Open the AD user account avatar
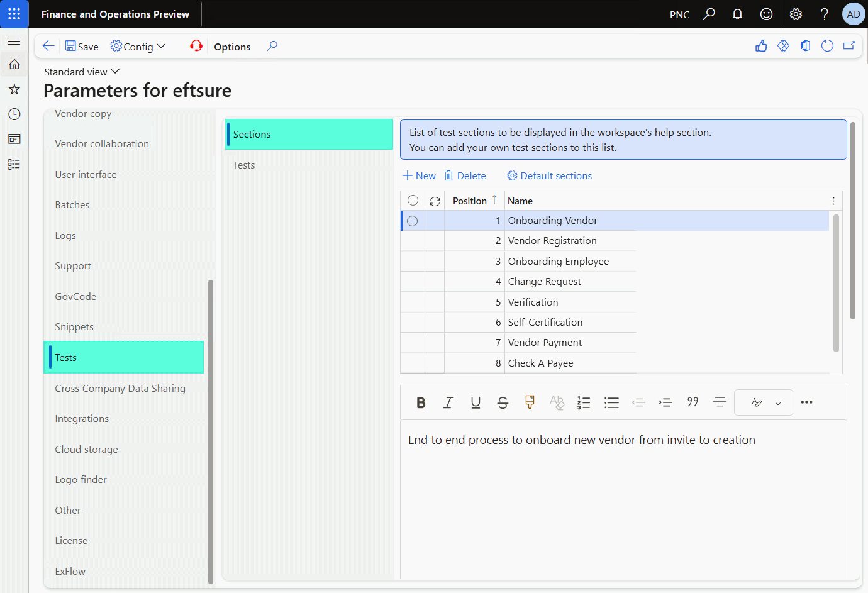Screen dimensions: 868x593 click(x=854, y=14)
